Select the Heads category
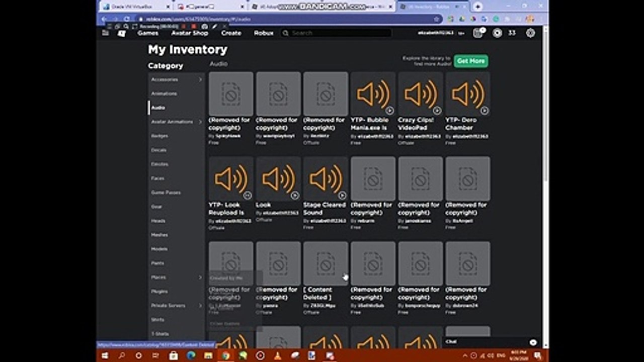This screenshot has width=644, height=362. (158, 221)
